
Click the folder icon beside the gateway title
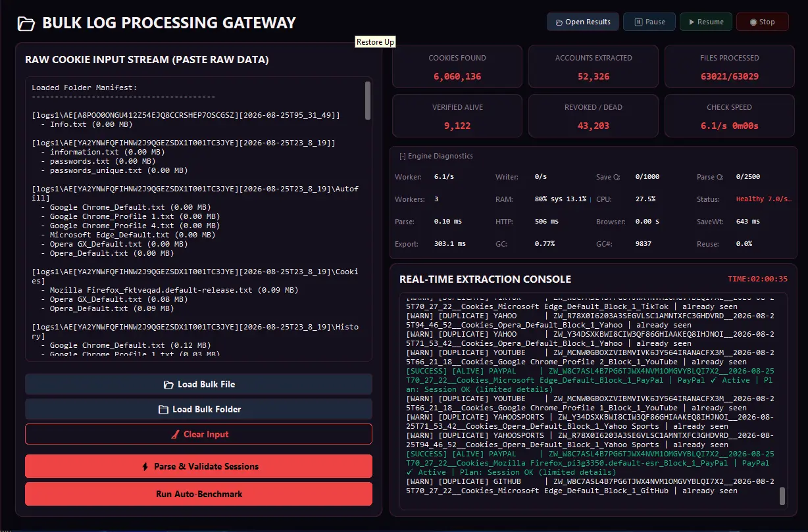(26, 24)
